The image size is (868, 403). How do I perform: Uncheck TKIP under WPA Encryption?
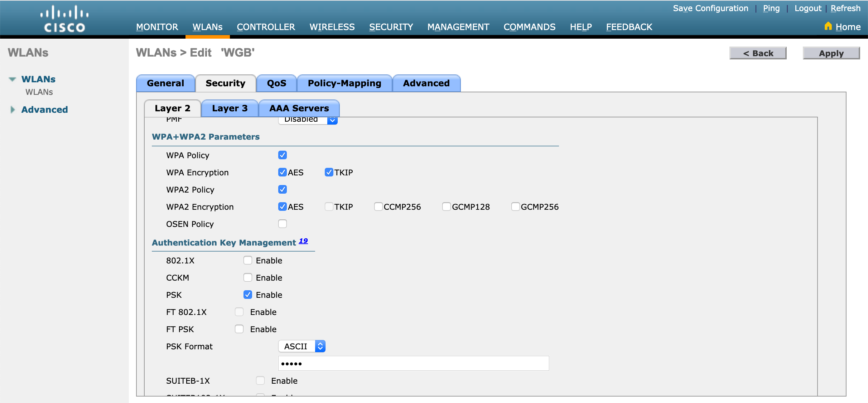(x=329, y=172)
